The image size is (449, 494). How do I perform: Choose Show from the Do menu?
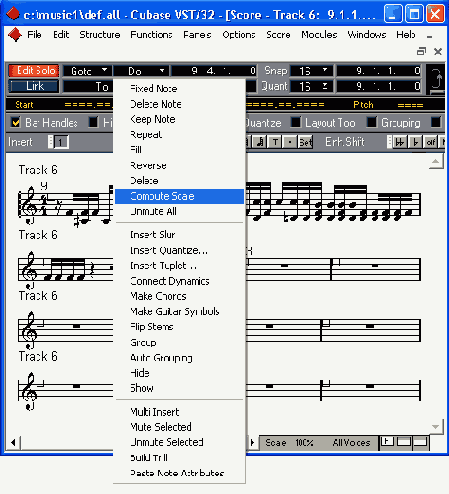click(179, 388)
